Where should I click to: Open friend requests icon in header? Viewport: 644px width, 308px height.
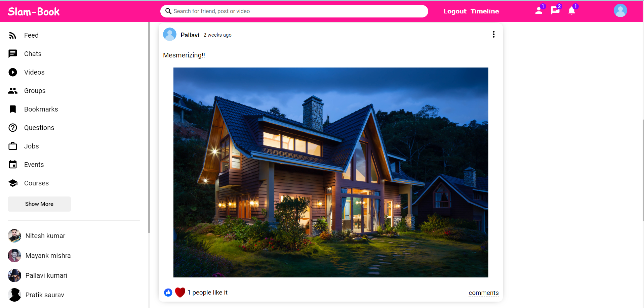(x=539, y=11)
